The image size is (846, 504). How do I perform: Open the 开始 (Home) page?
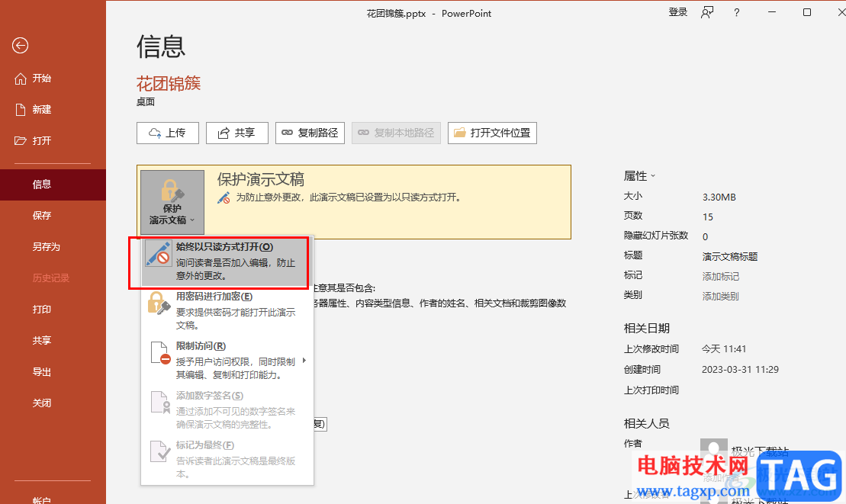point(53,79)
